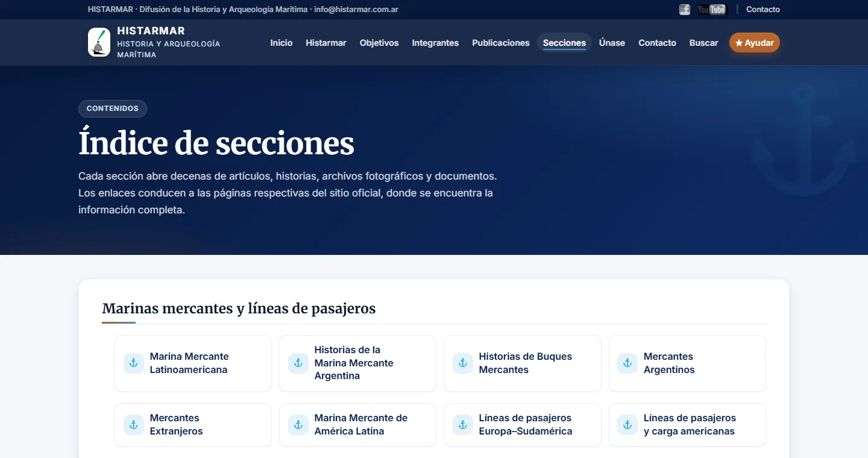Click anchor icon beside Historias de la Marina Mercante Argentina
Image resolution: width=868 pixels, height=458 pixels.
click(x=298, y=363)
